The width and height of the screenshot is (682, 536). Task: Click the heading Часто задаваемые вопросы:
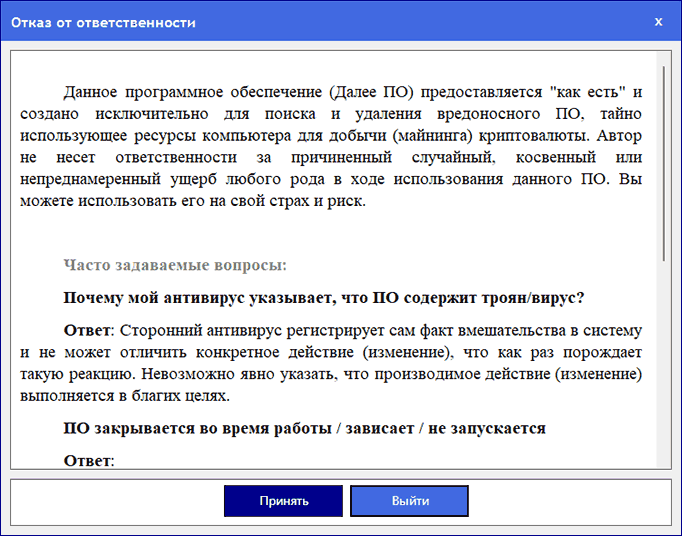click(175, 265)
